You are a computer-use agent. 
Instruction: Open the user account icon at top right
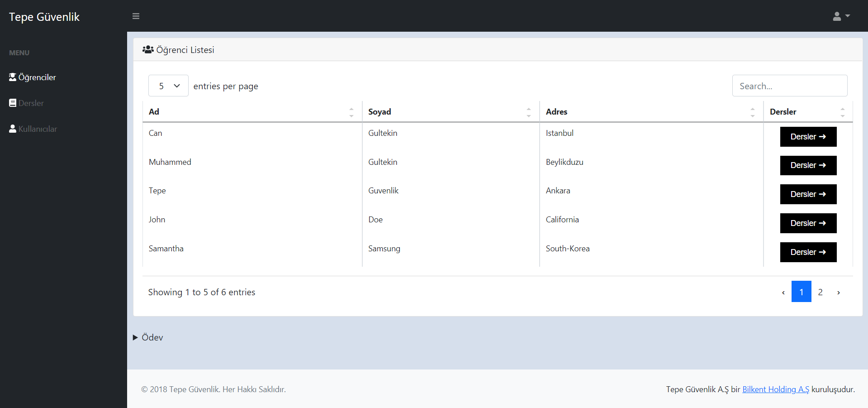click(836, 16)
